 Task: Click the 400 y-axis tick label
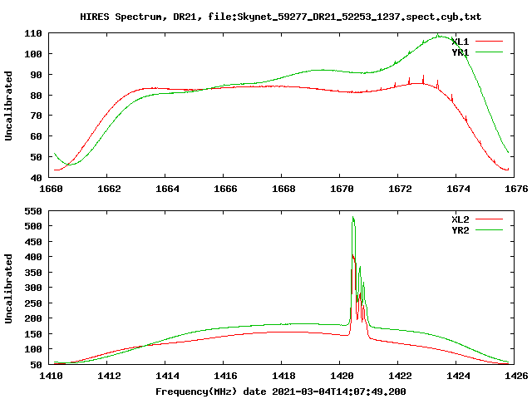pyautogui.click(x=33, y=257)
